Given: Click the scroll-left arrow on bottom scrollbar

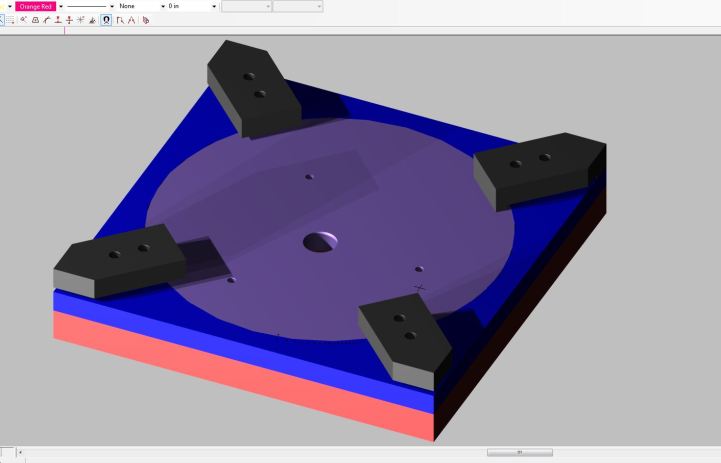Looking at the screenshot, I should 20,452.
